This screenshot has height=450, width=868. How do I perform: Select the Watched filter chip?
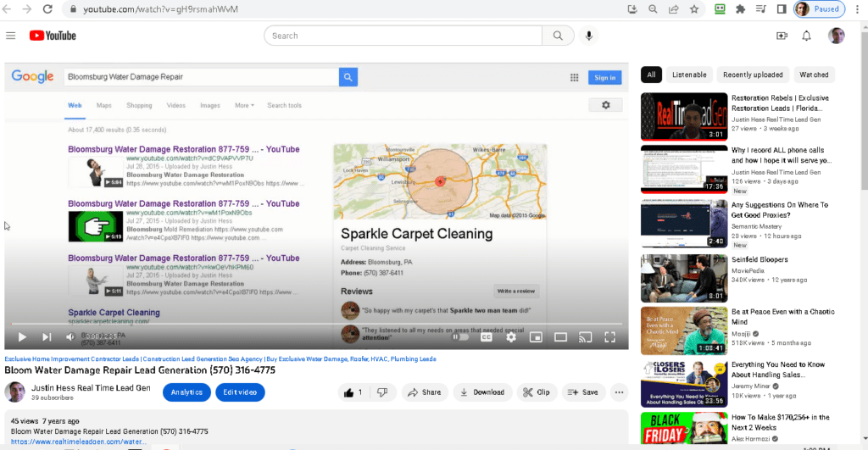pyautogui.click(x=814, y=75)
